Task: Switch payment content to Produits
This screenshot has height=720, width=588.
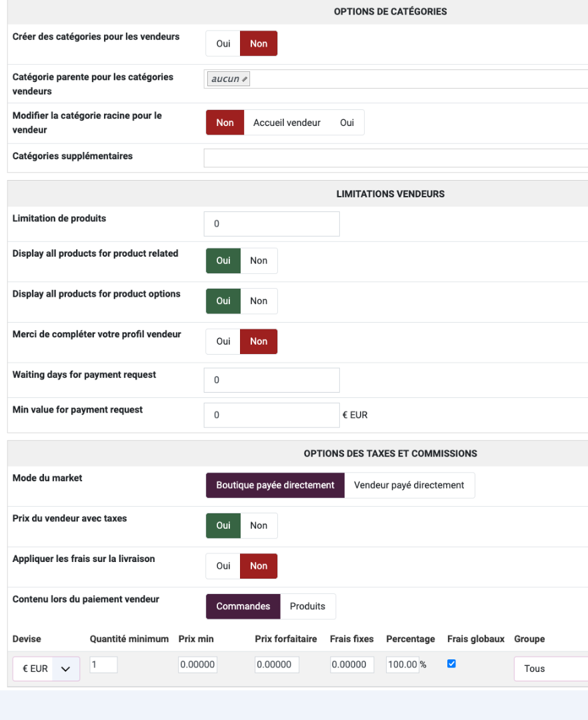Action: pos(307,607)
